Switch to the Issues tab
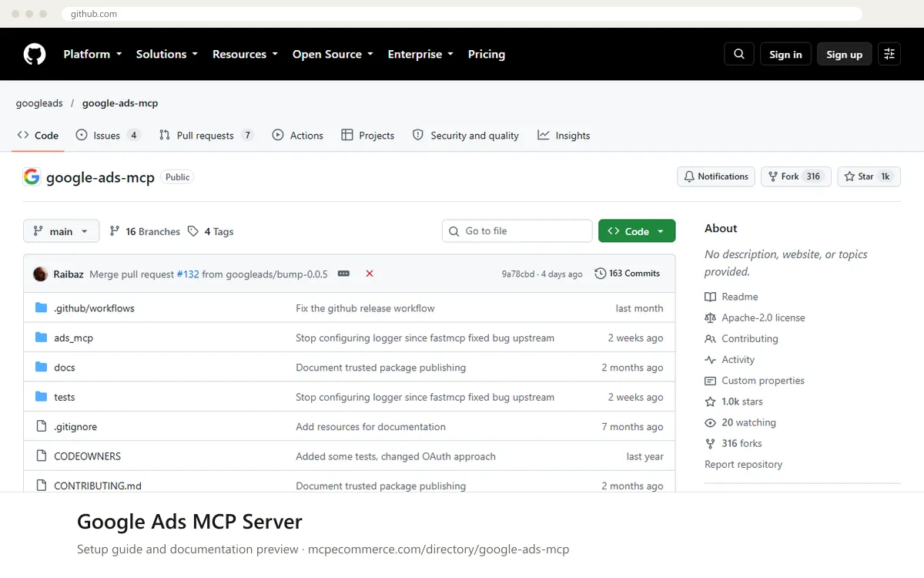This screenshot has width=924, height=578. pyautogui.click(x=109, y=136)
